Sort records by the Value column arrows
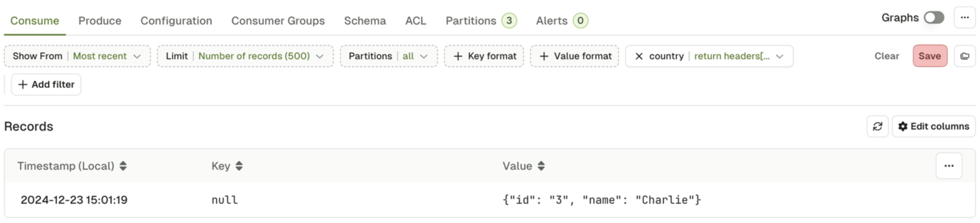980x223 pixels. point(541,166)
